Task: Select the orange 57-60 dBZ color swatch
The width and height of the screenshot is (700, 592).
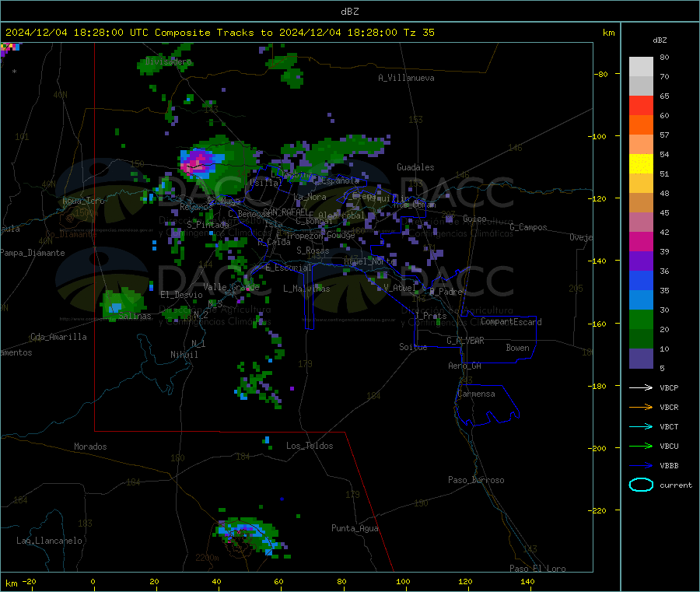Action: (x=641, y=125)
